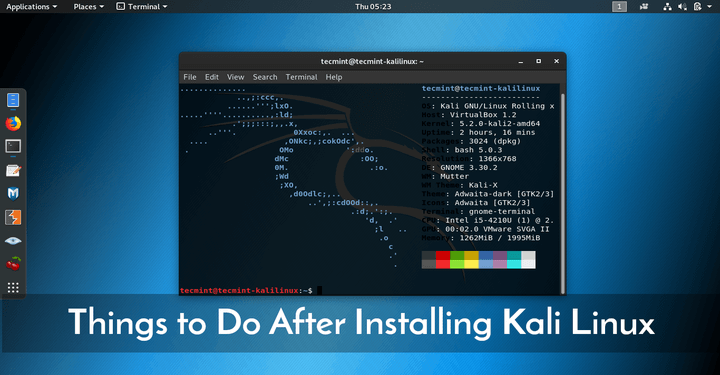Click the "bash 5.0.3" shell line
This screenshot has width=720, height=375.
coord(462,150)
